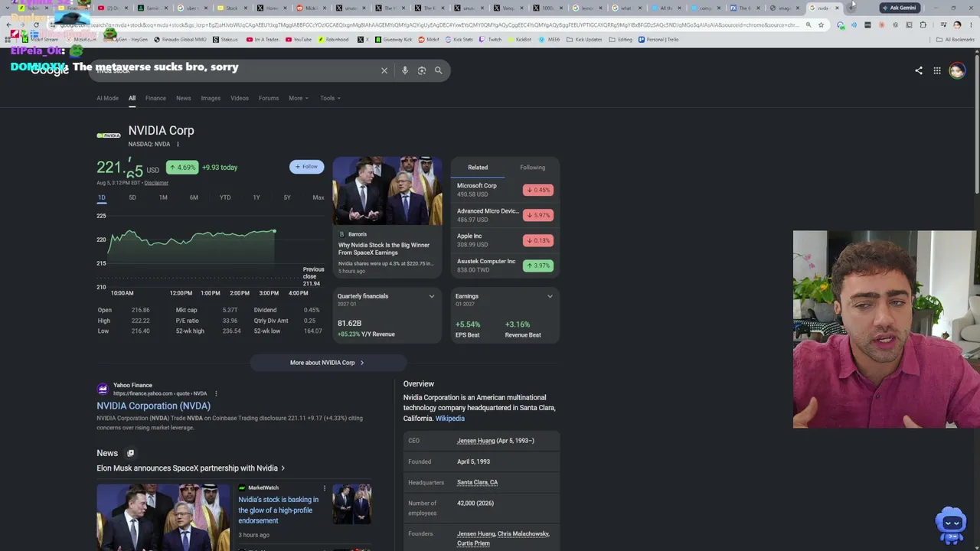
Task: Share the search results page
Action: (919, 71)
